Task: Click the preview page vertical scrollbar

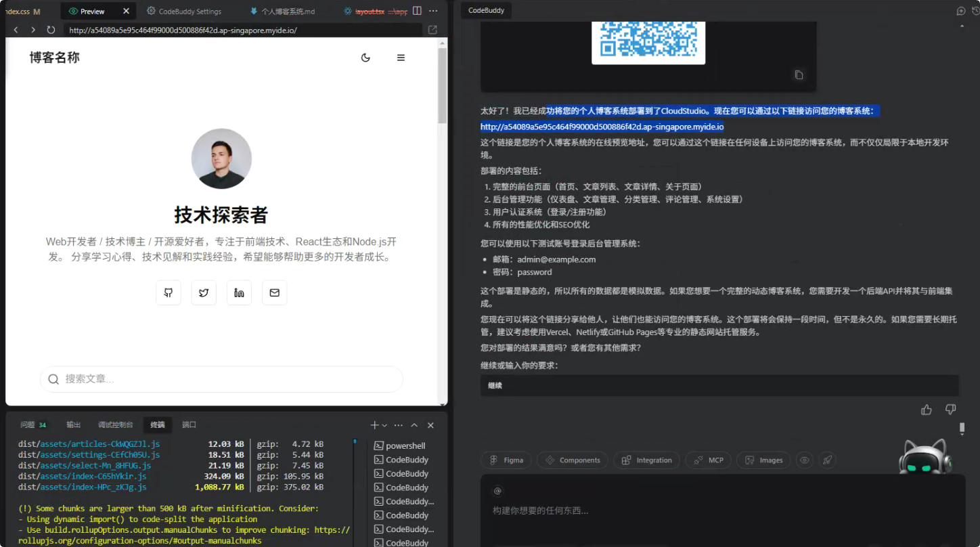Action: coord(443,85)
